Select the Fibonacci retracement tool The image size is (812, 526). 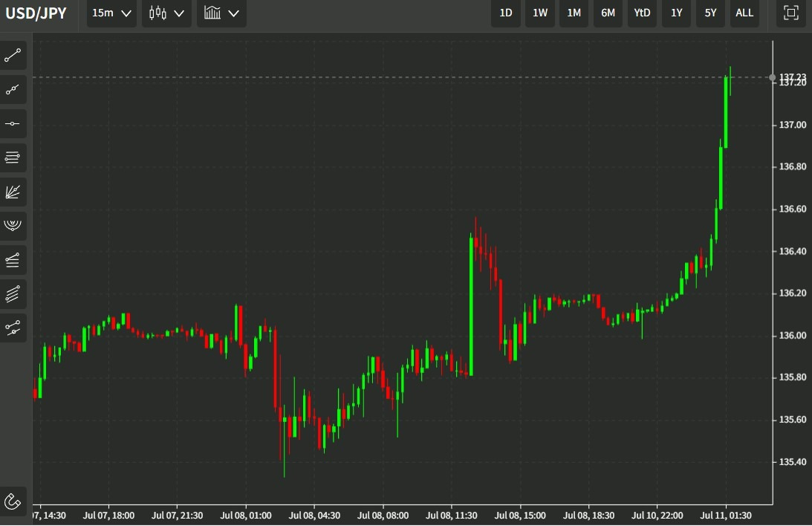pos(13,260)
